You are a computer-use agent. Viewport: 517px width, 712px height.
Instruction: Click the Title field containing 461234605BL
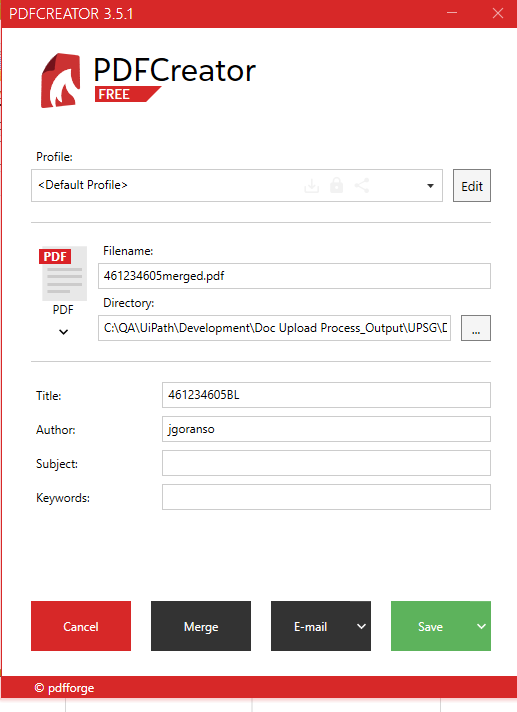[x=326, y=395]
